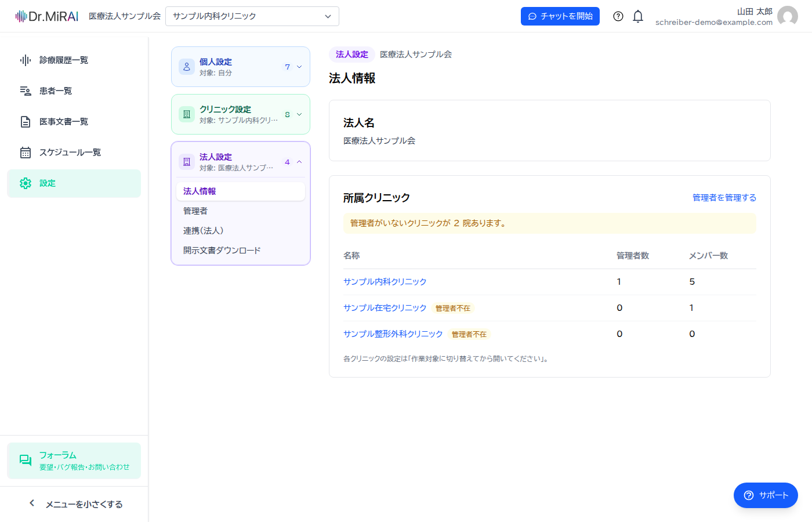Open 診療履歴一覧 in the sidebar

(x=74, y=60)
